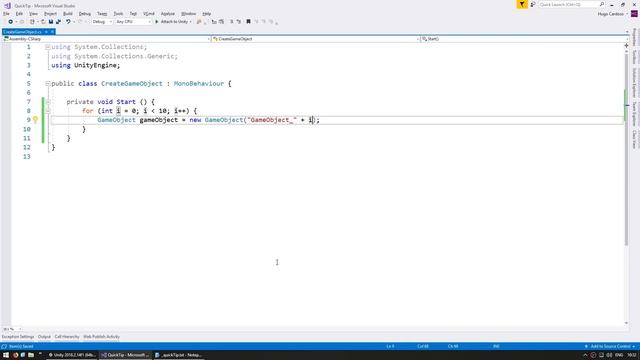This screenshot has width=640, height=360.
Task: Open the Tools menu
Action: pos(118,14)
